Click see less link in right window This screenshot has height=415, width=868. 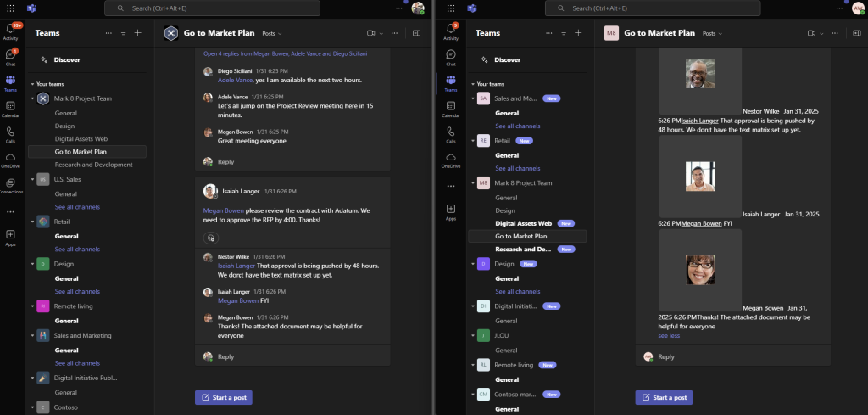(669, 336)
